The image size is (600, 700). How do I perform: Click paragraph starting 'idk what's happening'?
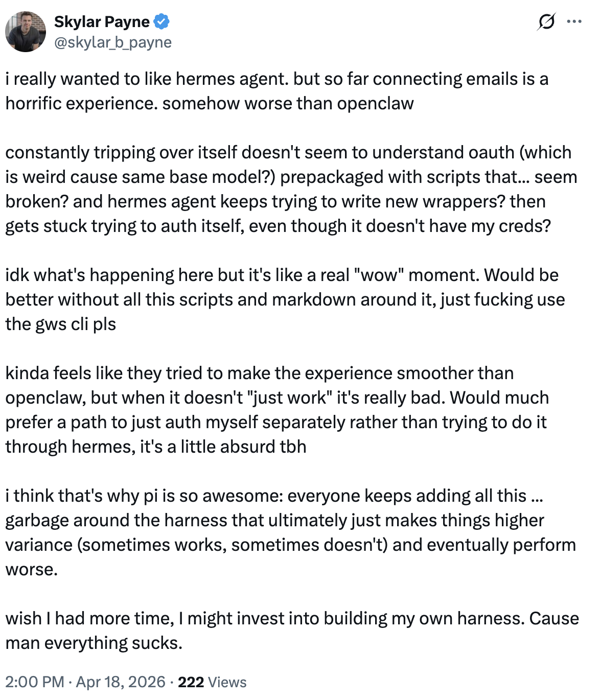285,299
